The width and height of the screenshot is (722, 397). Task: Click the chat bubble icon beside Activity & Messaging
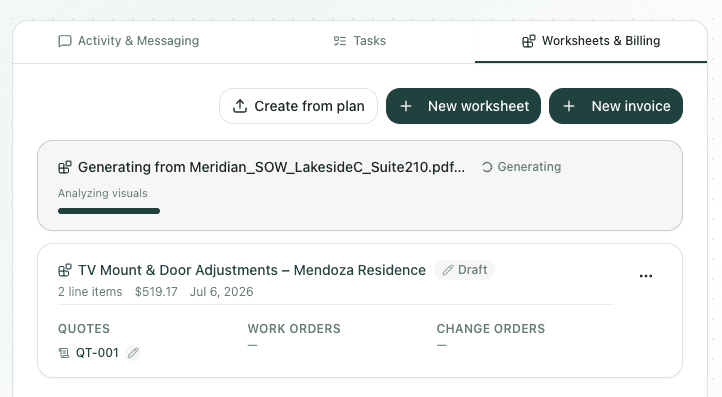click(x=65, y=41)
